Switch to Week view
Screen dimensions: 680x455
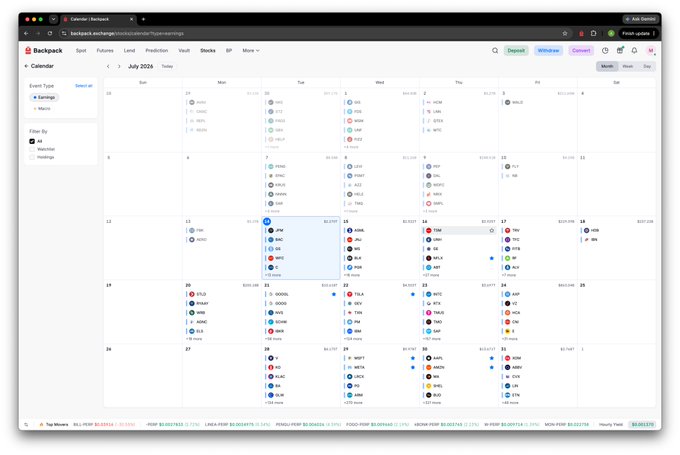628,66
